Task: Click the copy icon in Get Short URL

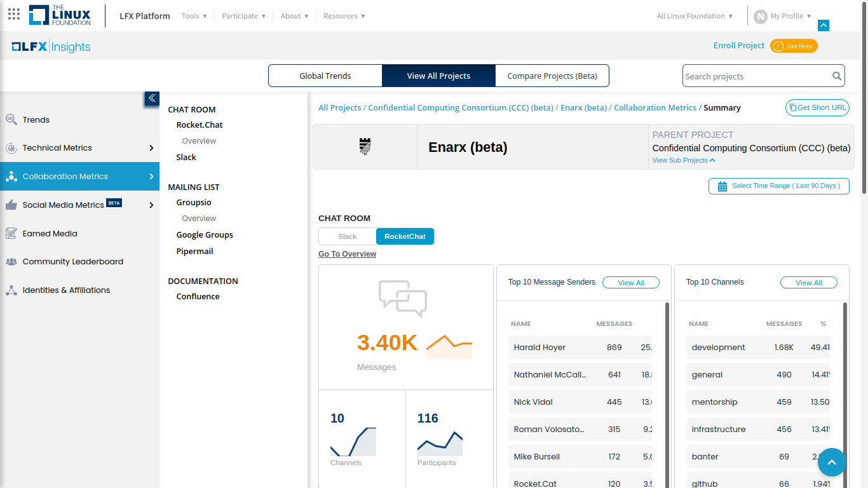Action: coord(792,108)
